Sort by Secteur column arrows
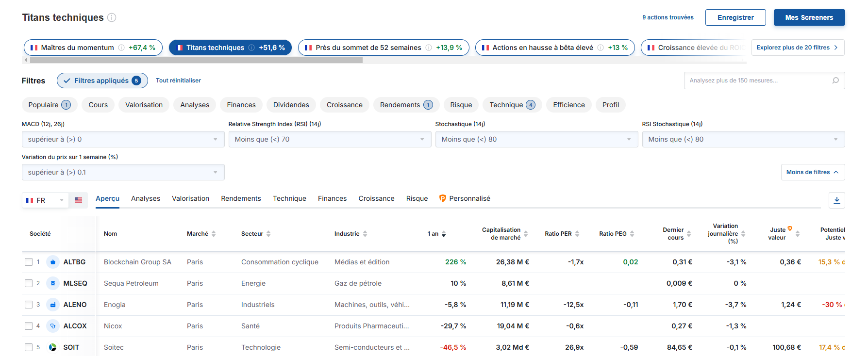 coord(268,234)
